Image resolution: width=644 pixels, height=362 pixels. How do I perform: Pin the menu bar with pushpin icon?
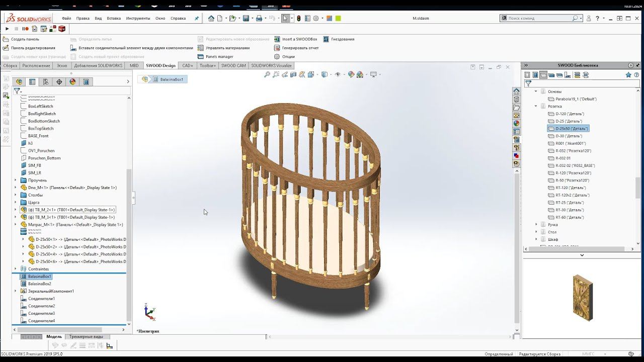[197, 18]
